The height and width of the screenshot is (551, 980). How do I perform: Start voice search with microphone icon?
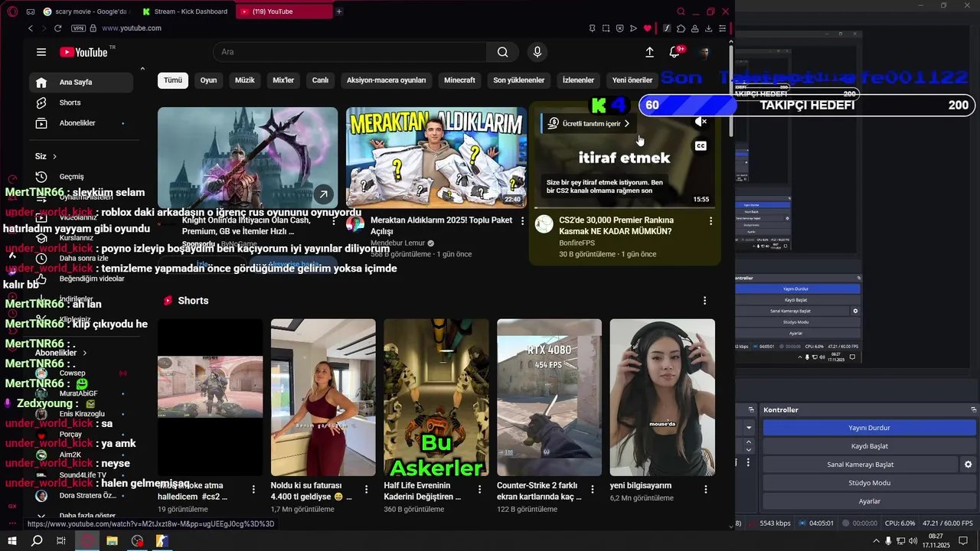point(537,52)
